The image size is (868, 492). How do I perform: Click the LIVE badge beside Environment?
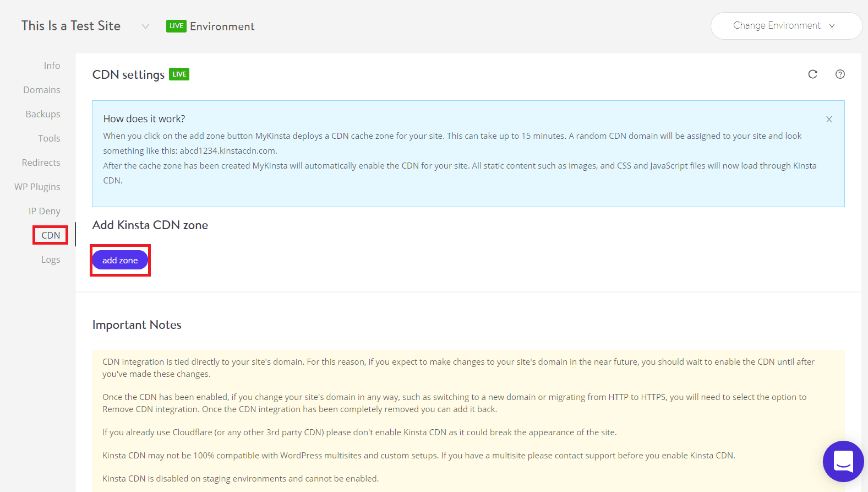tap(177, 26)
